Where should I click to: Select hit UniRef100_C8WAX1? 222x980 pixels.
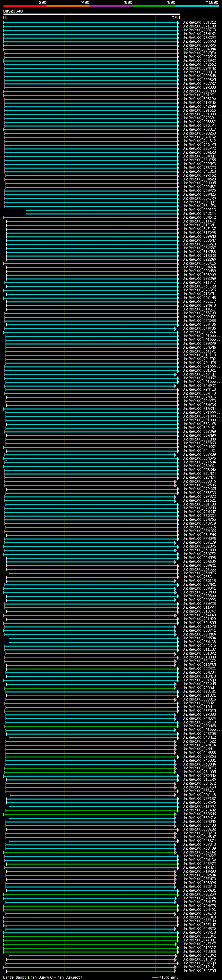pyautogui.click(x=199, y=565)
